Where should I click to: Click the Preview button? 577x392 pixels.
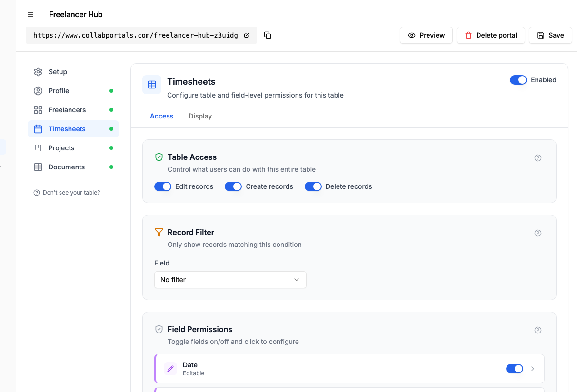click(426, 35)
